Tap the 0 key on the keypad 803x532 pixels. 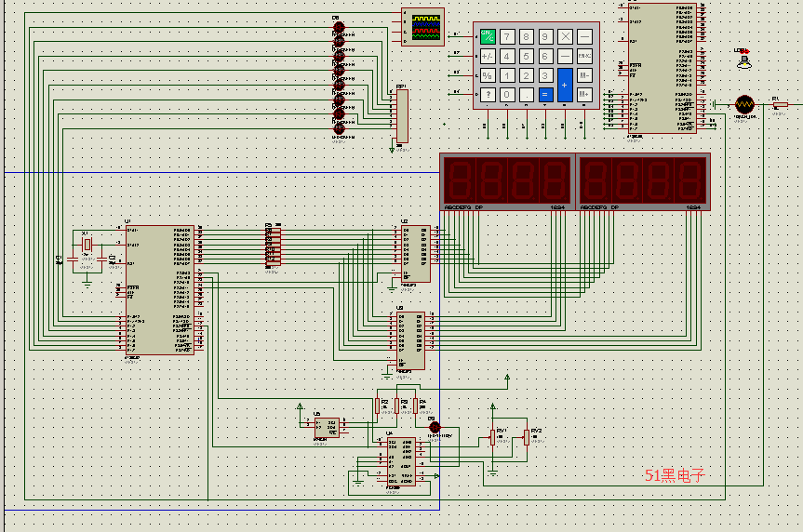point(507,95)
